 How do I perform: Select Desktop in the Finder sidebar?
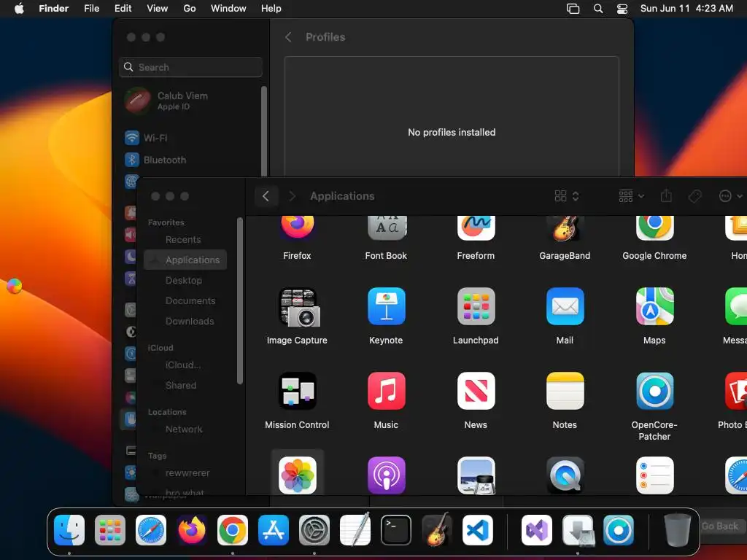click(184, 281)
